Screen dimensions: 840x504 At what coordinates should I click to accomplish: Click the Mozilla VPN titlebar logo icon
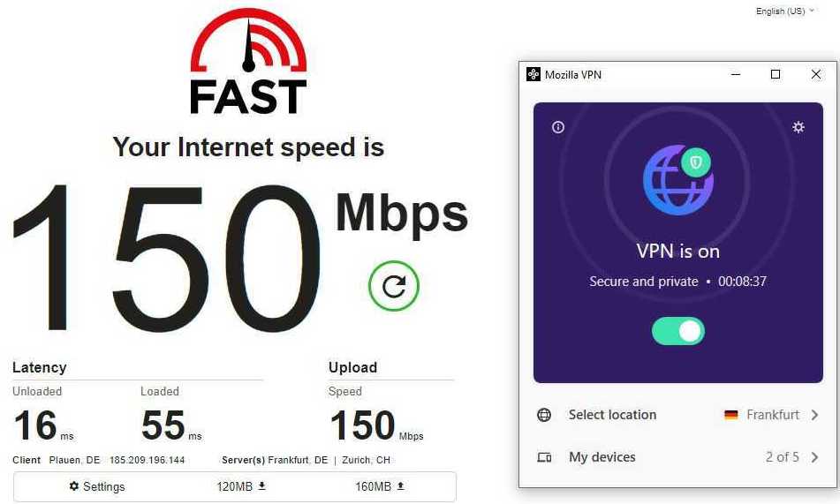pyautogui.click(x=533, y=74)
